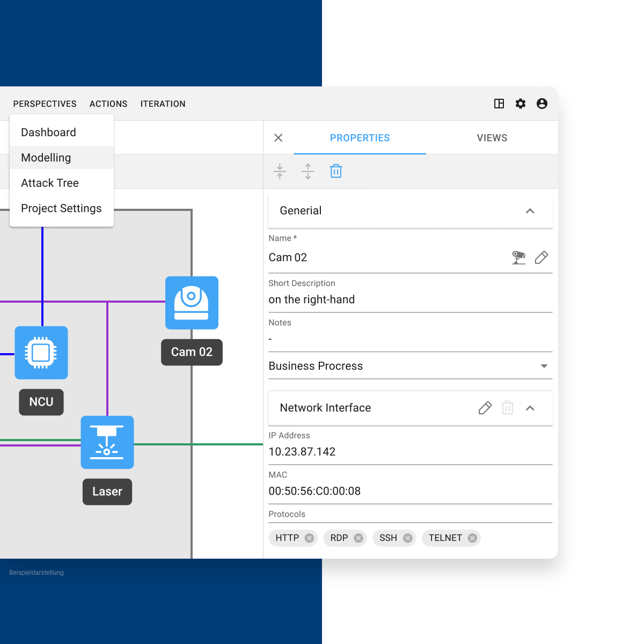This screenshot has height=644, width=644.
Task: Switch to the Views tab
Action: pos(492,138)
